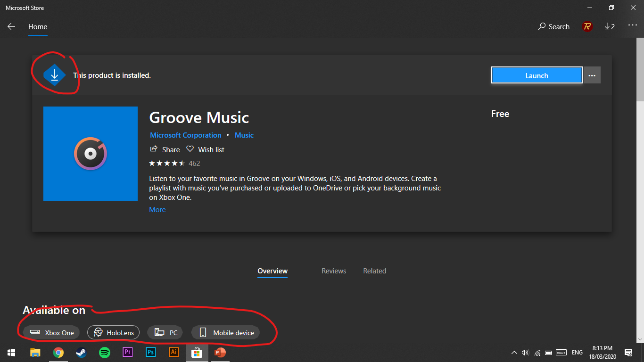
Task: Open Steam from taskbar
Action: pyautogui.click(x=82, y=353)
